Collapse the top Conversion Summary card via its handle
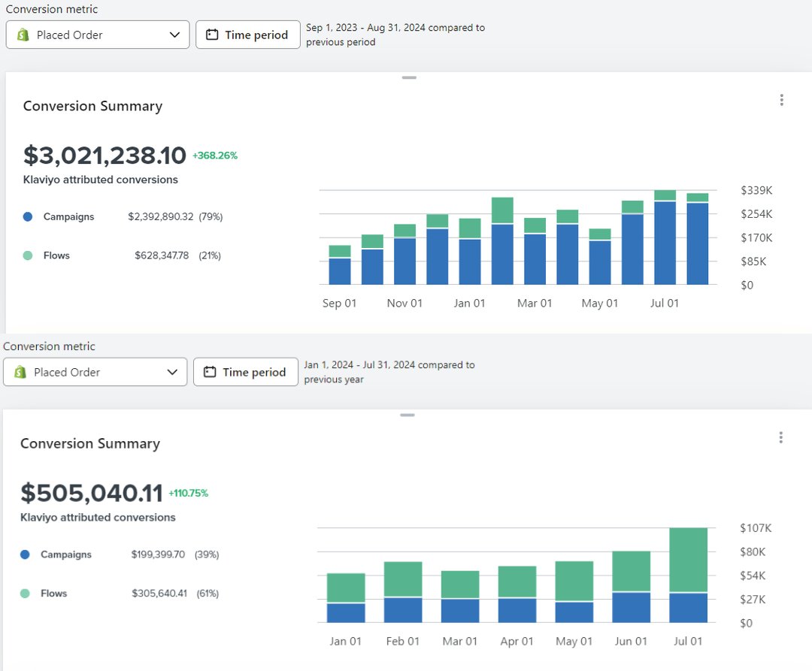 coord(408,77)
